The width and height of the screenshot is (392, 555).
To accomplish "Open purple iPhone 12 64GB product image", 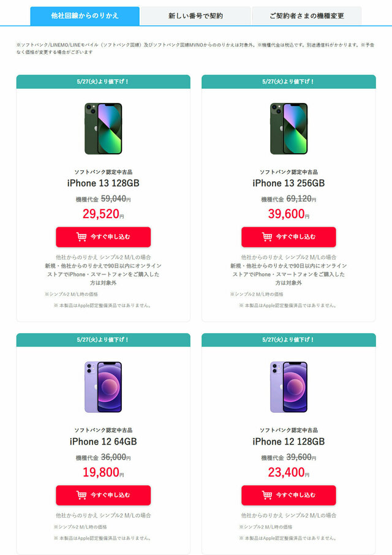I will pos(104,387).
